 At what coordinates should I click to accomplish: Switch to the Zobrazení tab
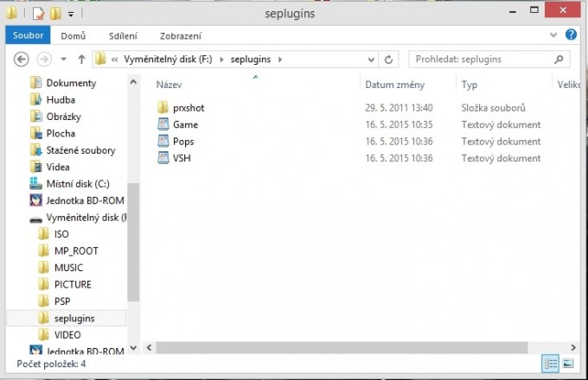[x=181, y=36]
